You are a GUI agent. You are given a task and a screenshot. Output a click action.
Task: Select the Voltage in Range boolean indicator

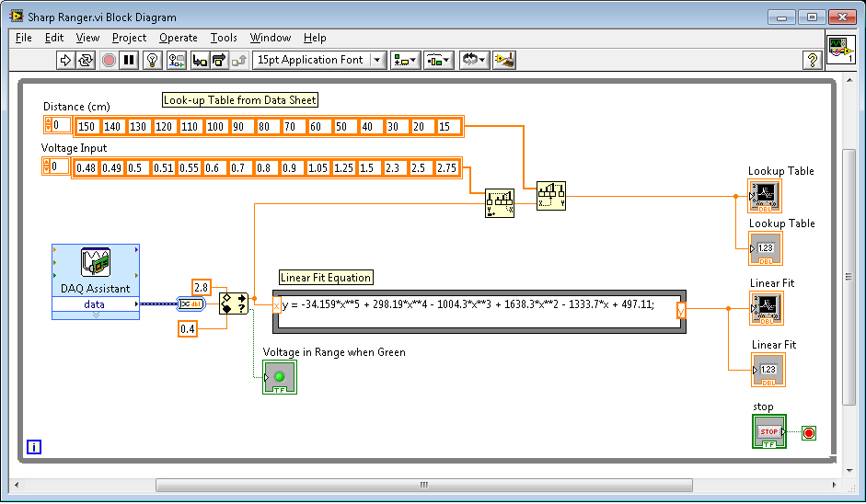pos(280,377)
